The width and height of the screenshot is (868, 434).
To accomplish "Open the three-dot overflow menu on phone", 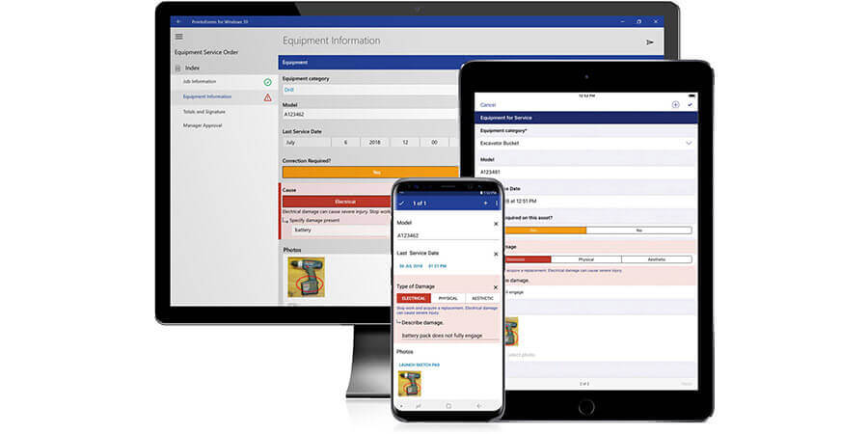I will point(497,203).
